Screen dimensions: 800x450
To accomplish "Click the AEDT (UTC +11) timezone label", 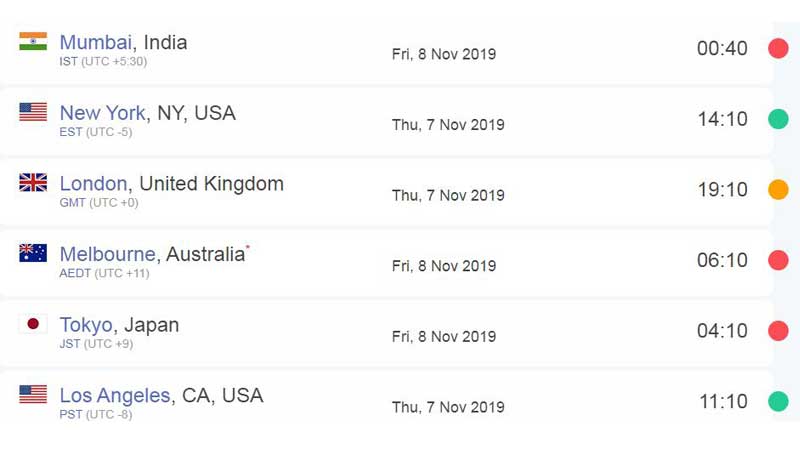I will [x=105, y=273].
